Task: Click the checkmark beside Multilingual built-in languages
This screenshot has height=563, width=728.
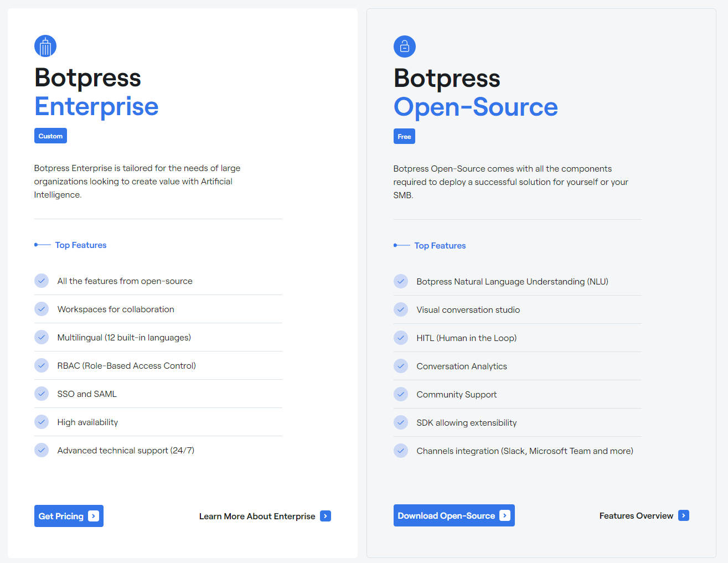Action: coord(42,337)
